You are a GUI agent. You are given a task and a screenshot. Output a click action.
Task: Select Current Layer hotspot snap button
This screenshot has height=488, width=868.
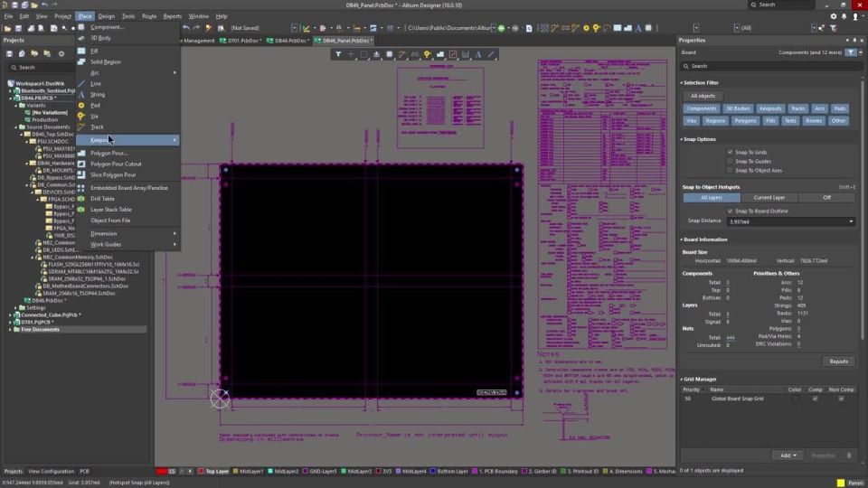tap(769, 198)
